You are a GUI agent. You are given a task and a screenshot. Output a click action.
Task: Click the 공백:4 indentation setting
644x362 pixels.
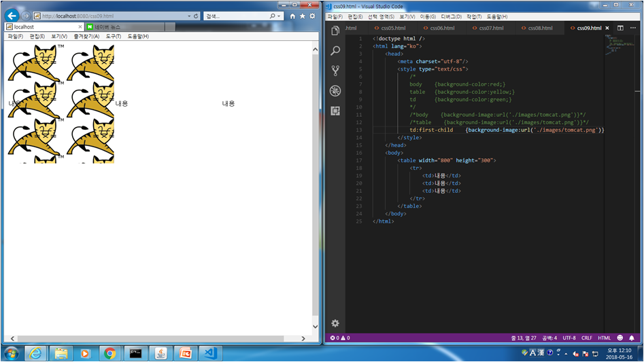[549, 338]
